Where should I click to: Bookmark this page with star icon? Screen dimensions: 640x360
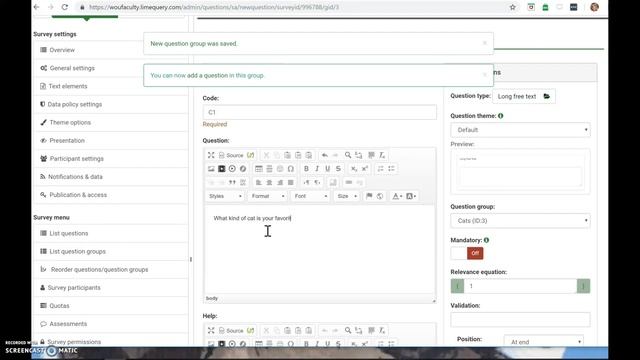tap(513, 7)
